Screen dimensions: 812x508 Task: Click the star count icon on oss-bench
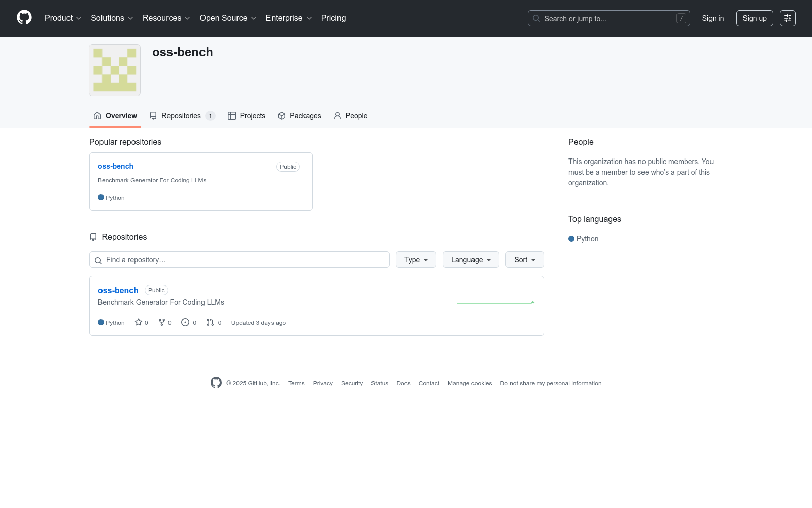(x=139, y=322)
